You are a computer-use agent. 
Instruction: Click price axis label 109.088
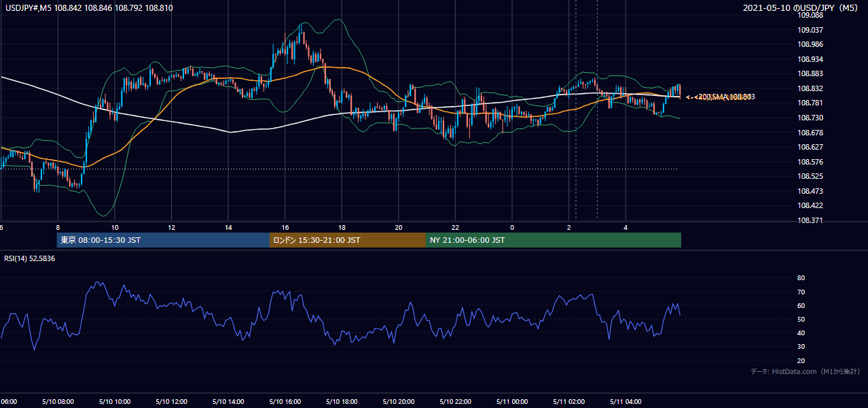pyautogui.click(x=811, y=16)
